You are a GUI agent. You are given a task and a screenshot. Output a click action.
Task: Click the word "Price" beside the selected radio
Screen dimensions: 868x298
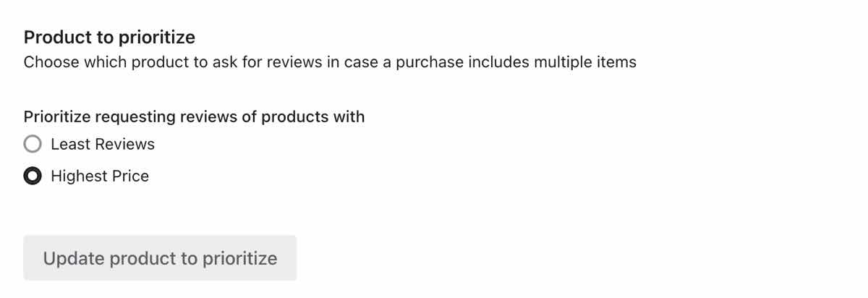coord(130,176)
